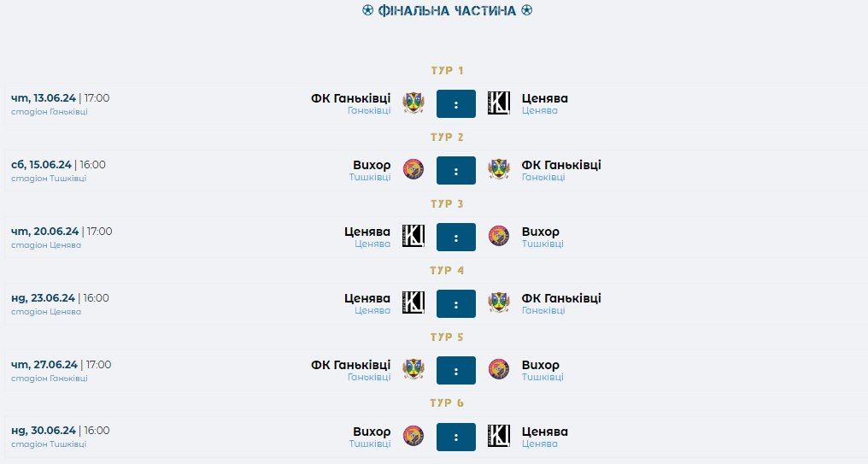The width and height of the screenshot is (868, 464).
Task: Click Tsenyava logo in Tour 1
Action: pyautogui.click(x=498, y=103)
